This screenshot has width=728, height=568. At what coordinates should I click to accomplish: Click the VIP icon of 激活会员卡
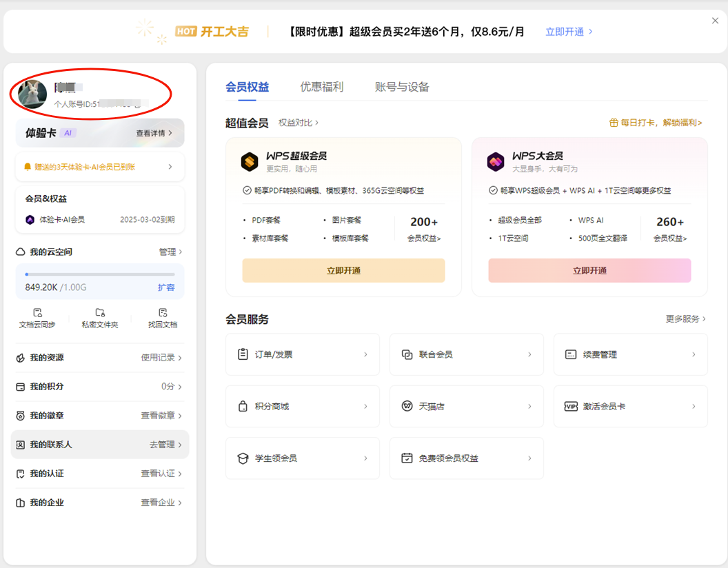point(571,407)
